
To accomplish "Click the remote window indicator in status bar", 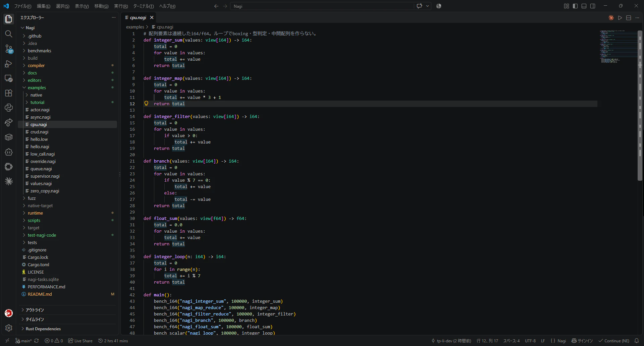I will (x=7, y=341).
